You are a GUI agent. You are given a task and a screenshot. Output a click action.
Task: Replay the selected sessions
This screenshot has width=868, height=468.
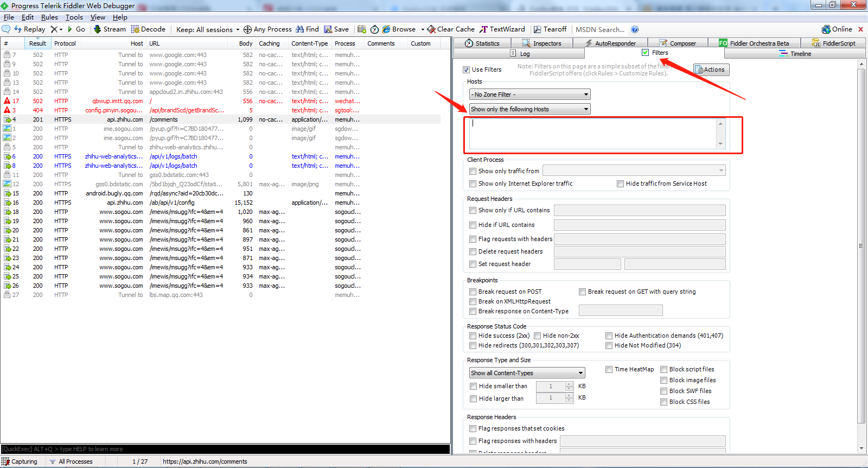(30, 29)
